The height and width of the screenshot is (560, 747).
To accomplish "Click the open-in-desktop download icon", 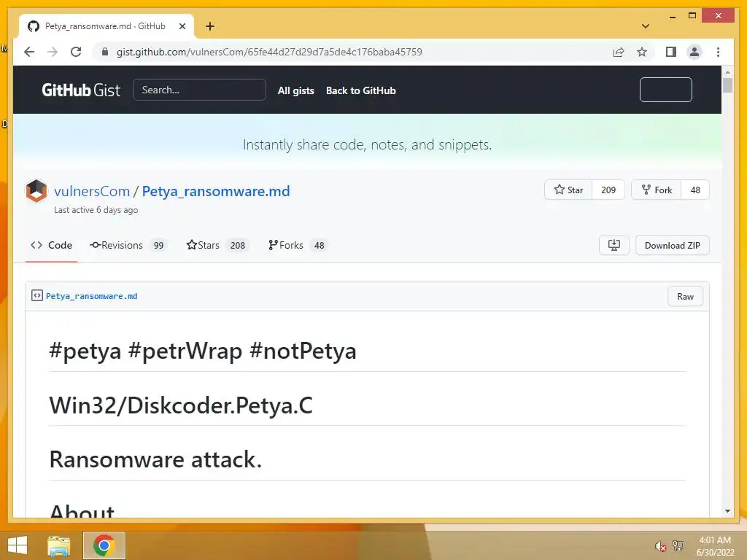I will pos(614,245).
